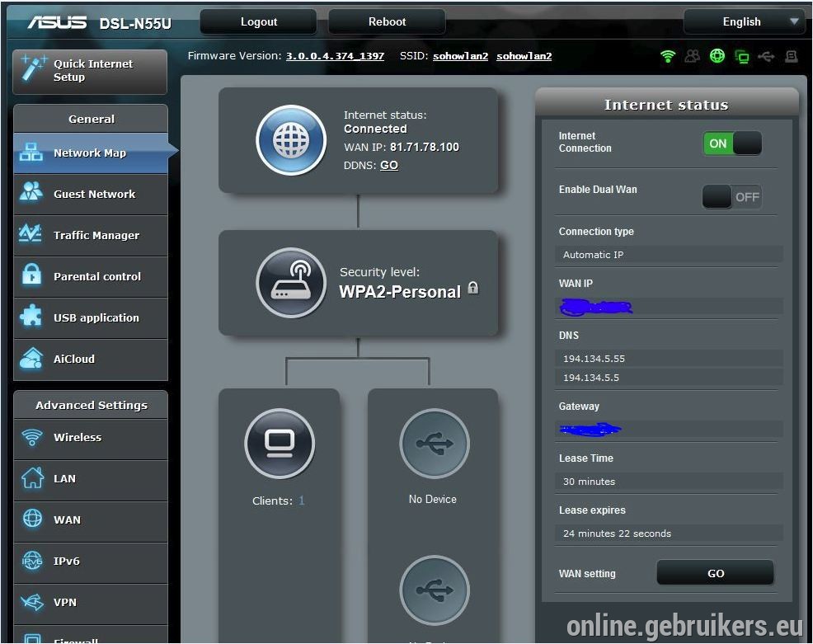
Task: Click the Network Map sidebar icon
Action: (31, 153)
